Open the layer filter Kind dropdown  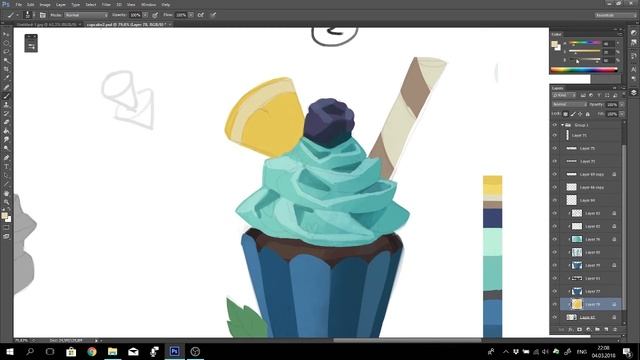click(x=564, y=95)
